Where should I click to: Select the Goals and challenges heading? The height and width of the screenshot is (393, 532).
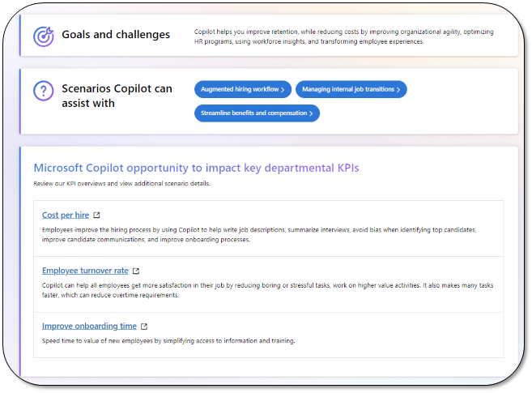pos(116,35)
